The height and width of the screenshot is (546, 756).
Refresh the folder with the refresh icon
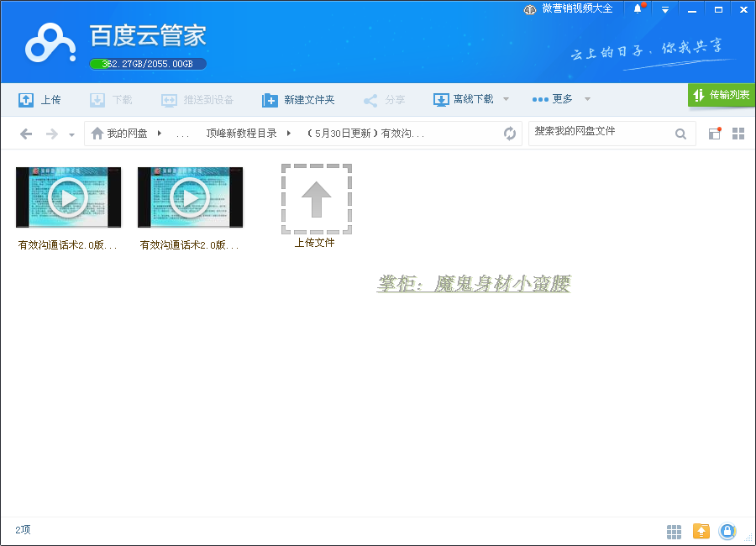510,133
